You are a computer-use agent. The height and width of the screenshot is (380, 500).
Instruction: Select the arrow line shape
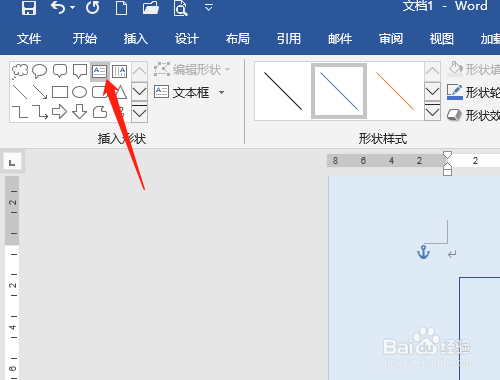[x=40, y=92]
